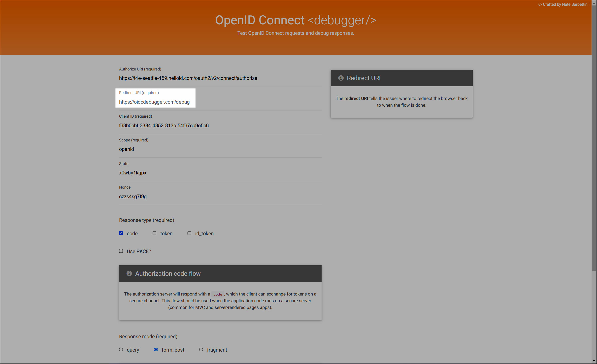Image resolution: width=597 pixels, height=364 pixels.
Task: Click the scrollbar down arrow
Action: [594, 361]
